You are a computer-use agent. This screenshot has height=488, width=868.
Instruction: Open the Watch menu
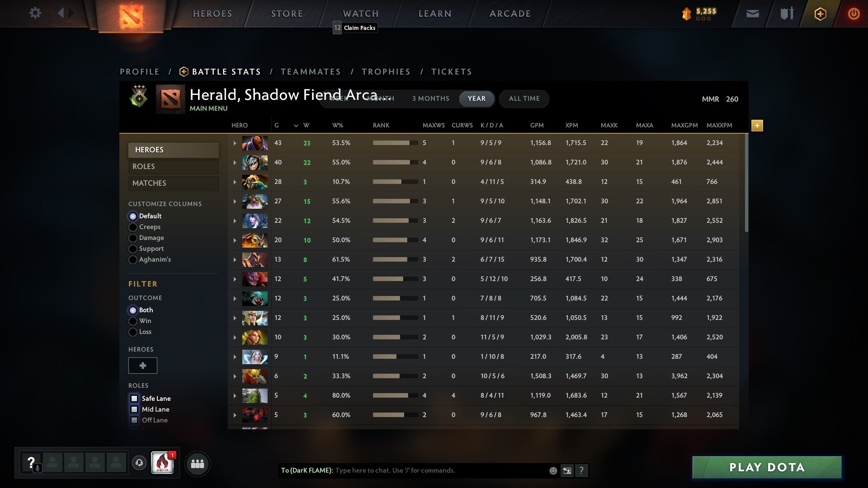point(360,14)
